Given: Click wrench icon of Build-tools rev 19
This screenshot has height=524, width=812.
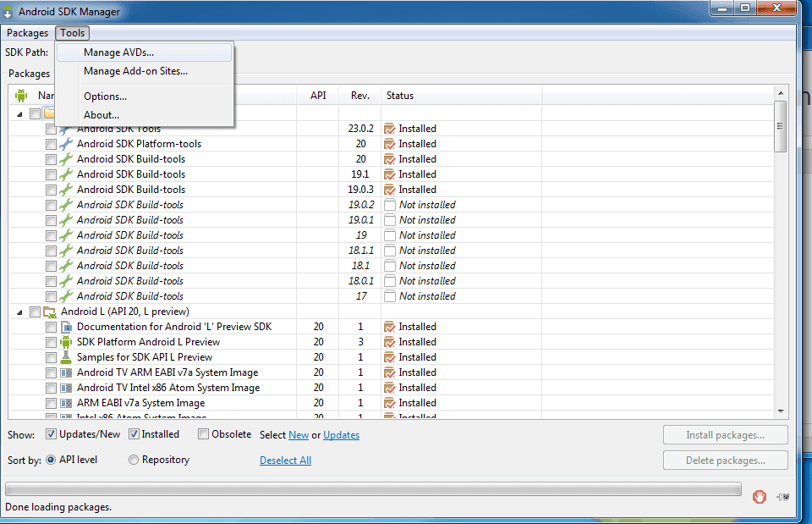Looking at the screenshot, I should [x=66, y=235].
